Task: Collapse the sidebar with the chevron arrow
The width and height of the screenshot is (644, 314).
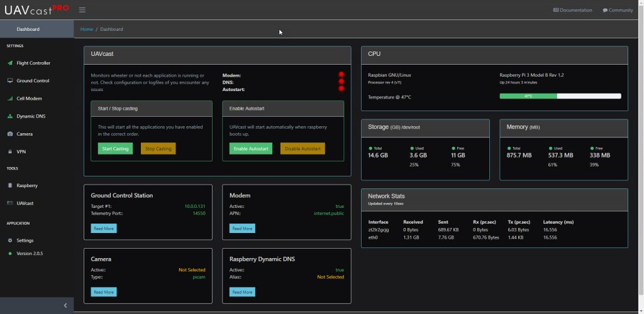Action: tap(65, 305)
